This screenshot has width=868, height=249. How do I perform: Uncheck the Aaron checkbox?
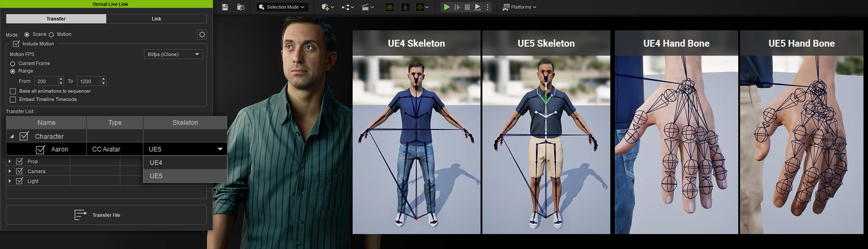click(40, 149)
